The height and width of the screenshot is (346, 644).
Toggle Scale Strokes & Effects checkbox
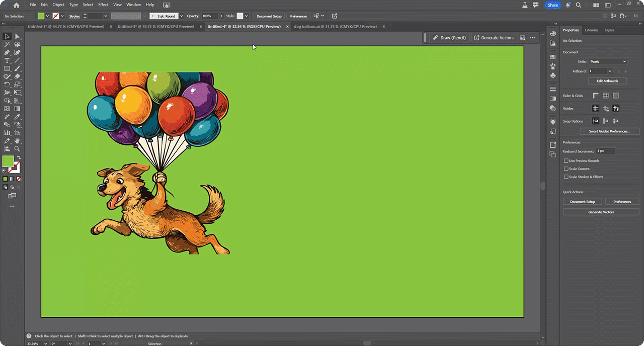[x=566, y=177]
